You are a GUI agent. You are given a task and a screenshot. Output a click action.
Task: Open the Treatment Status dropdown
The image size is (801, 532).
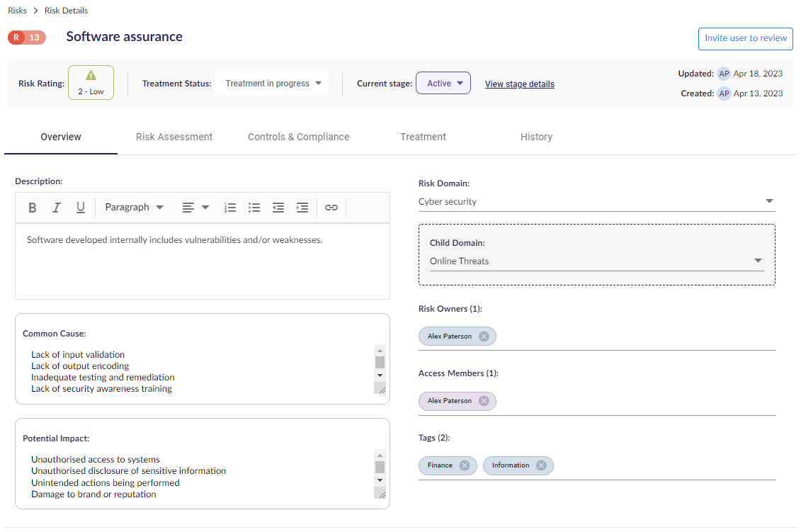pos(273,84)
